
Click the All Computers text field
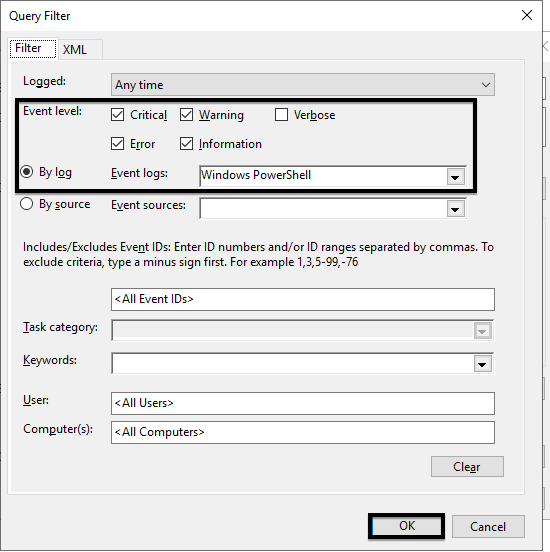[x=303, y=432]
